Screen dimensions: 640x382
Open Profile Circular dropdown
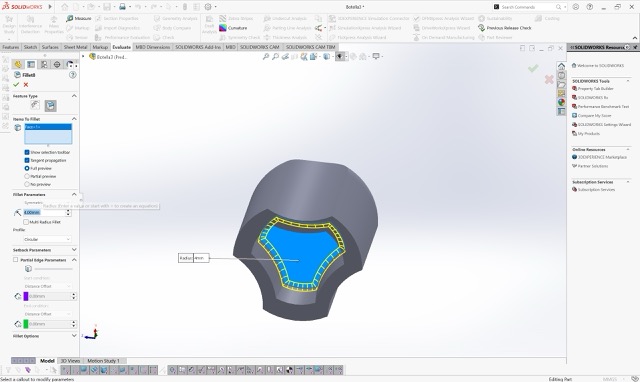tap(47, 239)
